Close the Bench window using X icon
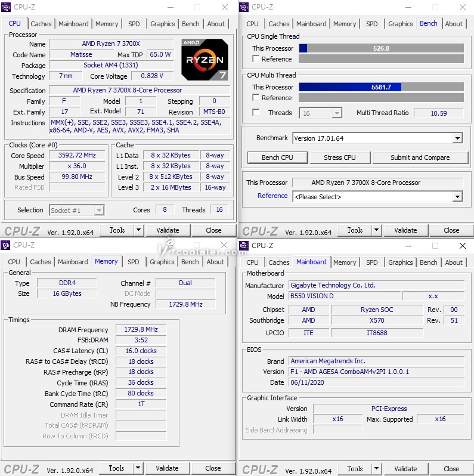Screen dimensions: 474x476 [x=462, y=7]
